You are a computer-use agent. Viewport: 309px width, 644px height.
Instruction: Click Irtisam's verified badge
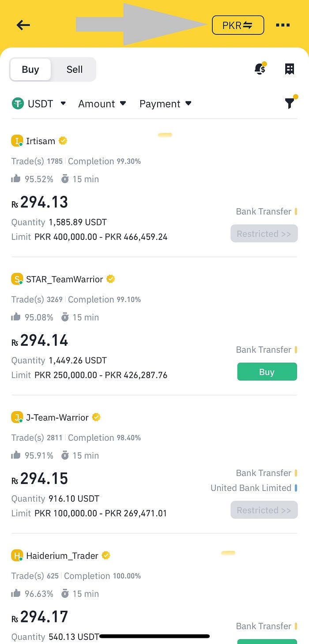click(63, 141)
